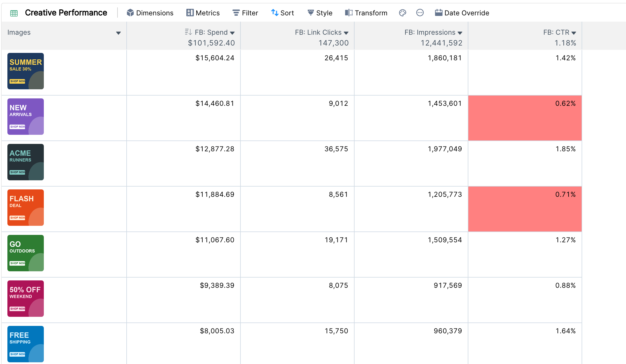Click the Sort arrows icon
Screen dimensions: 626x364
point(275,13)
